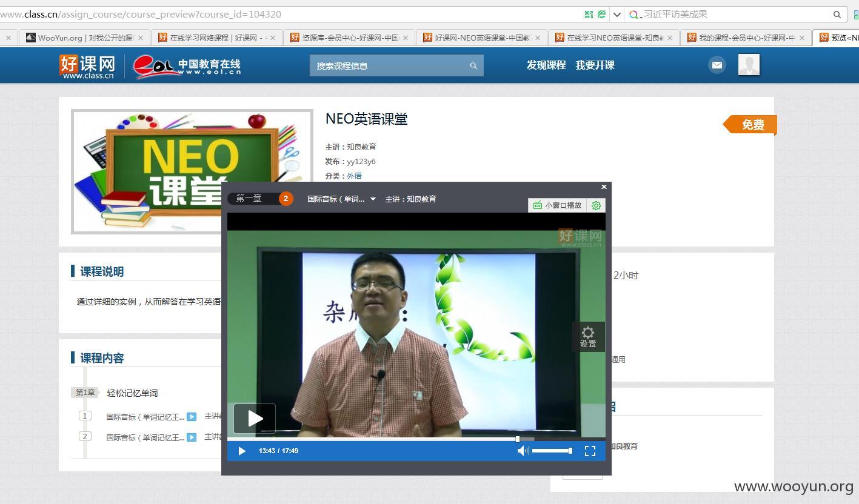Click the 外语 category link

coord(354,176)
